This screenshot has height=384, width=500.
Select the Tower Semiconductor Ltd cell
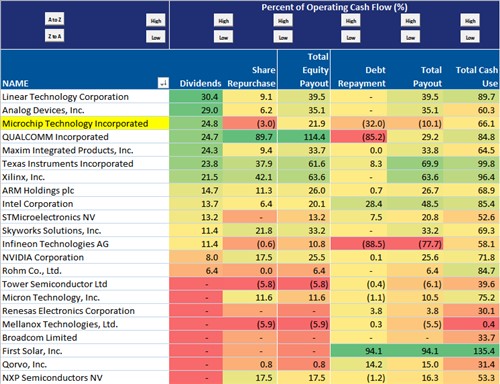click(x=85, y=284)
